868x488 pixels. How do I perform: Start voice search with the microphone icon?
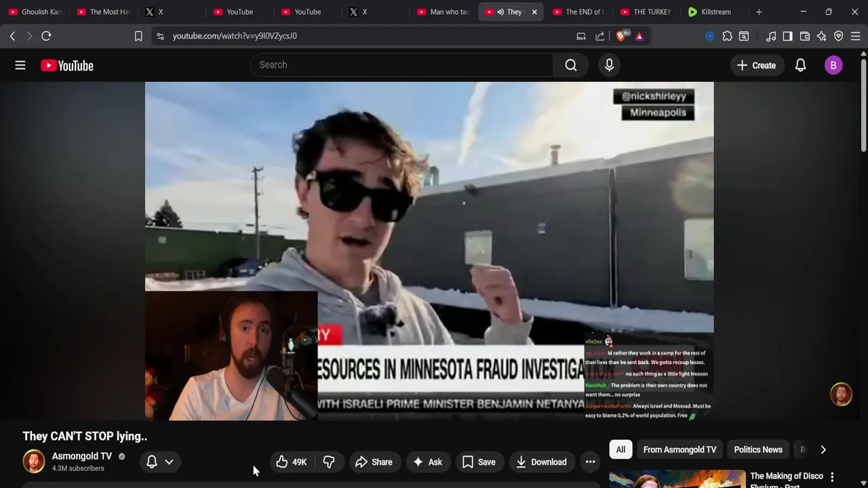(609, 65)
